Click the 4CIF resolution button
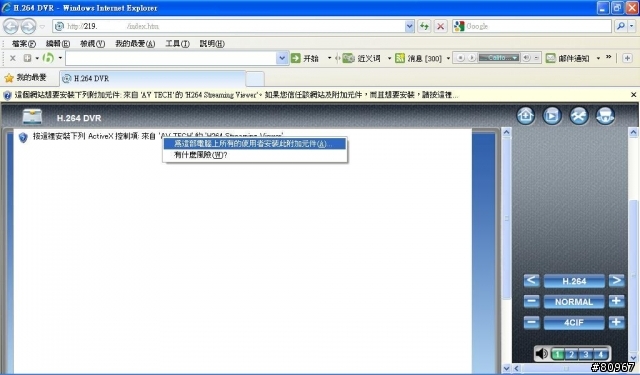The height and width of the screenshot is (375, 640). click(x=574, y=323)
